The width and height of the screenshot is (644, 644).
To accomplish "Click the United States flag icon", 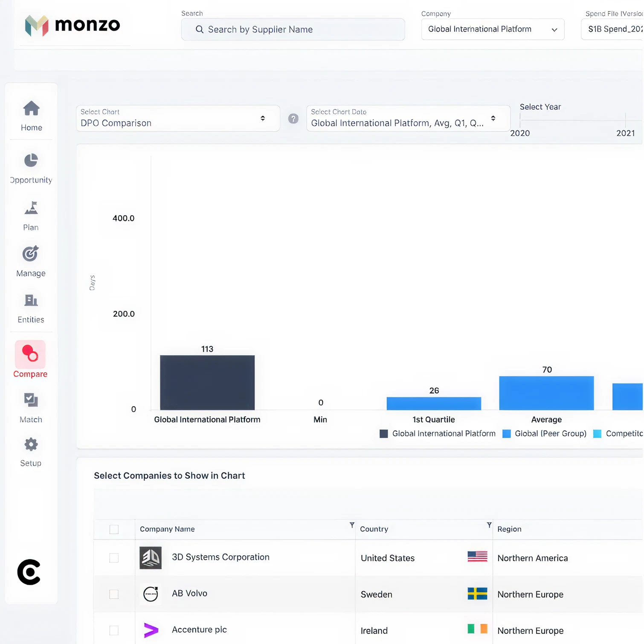I will 477,557.
